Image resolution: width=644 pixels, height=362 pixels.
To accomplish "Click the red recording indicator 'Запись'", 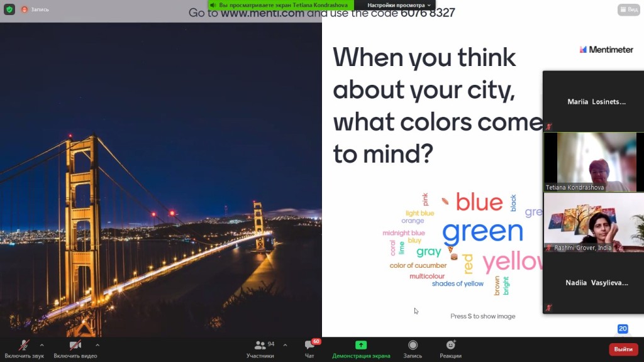I will pos(35,9).
